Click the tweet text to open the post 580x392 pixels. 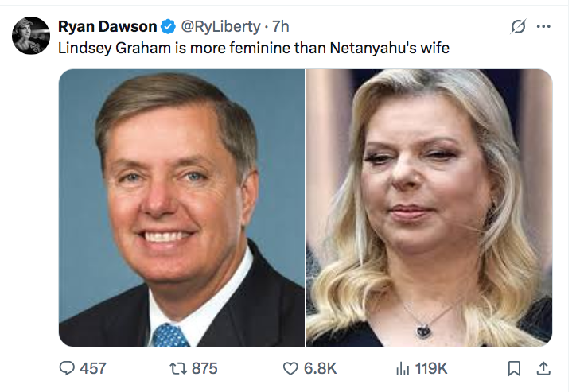click(254, 49)
